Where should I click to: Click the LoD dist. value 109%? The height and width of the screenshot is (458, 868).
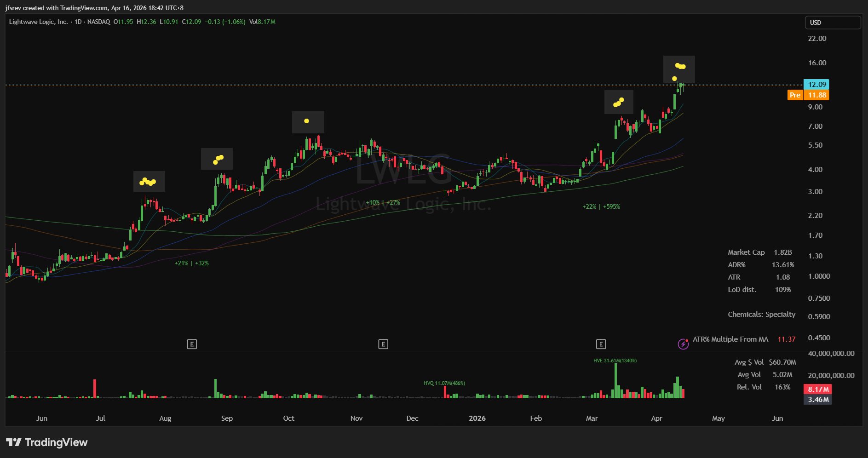[783, 289]
